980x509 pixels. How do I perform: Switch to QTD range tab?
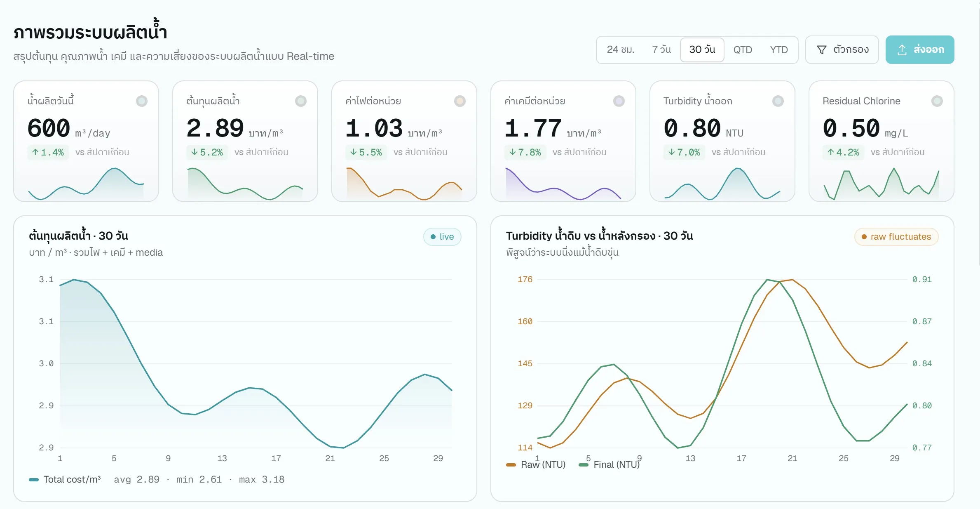click(x=742, y=49)
